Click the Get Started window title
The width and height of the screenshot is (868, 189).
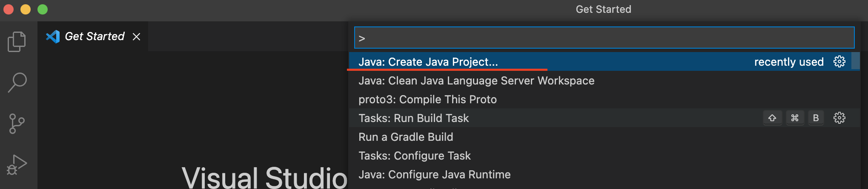[603, 9]
